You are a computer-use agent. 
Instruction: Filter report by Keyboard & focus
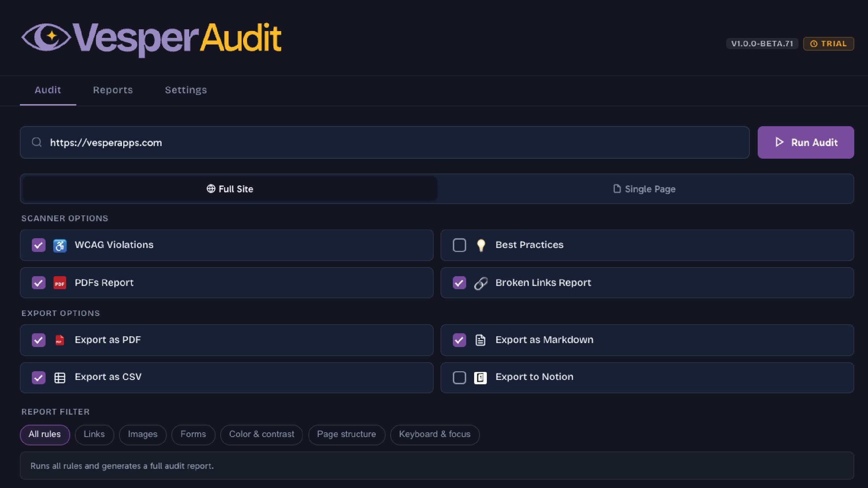point(435,435)
